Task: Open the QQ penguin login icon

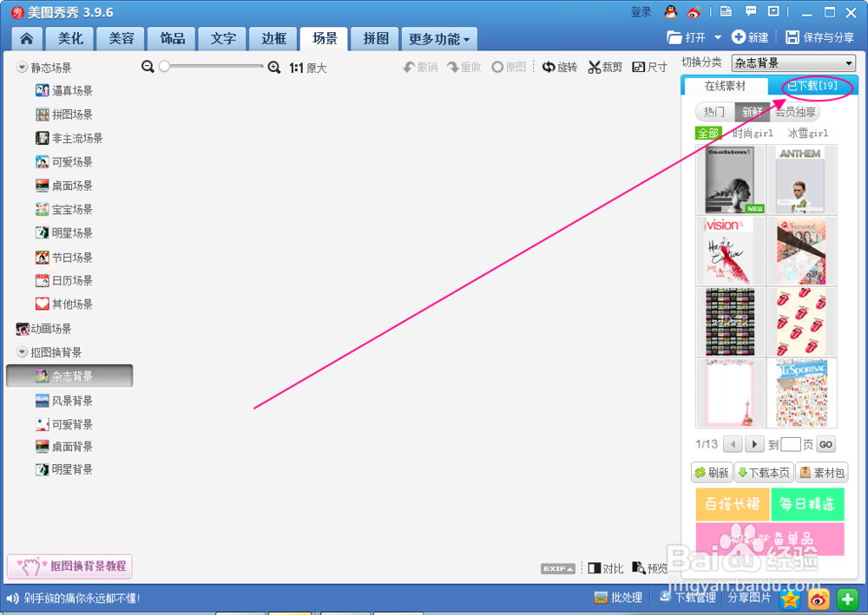Action: [670, 11]
